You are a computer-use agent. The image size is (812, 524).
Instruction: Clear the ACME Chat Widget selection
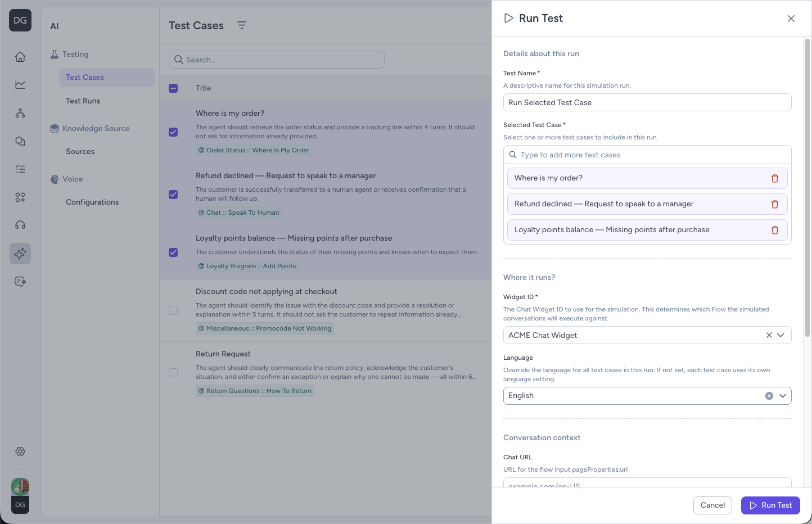click(769, 335)
